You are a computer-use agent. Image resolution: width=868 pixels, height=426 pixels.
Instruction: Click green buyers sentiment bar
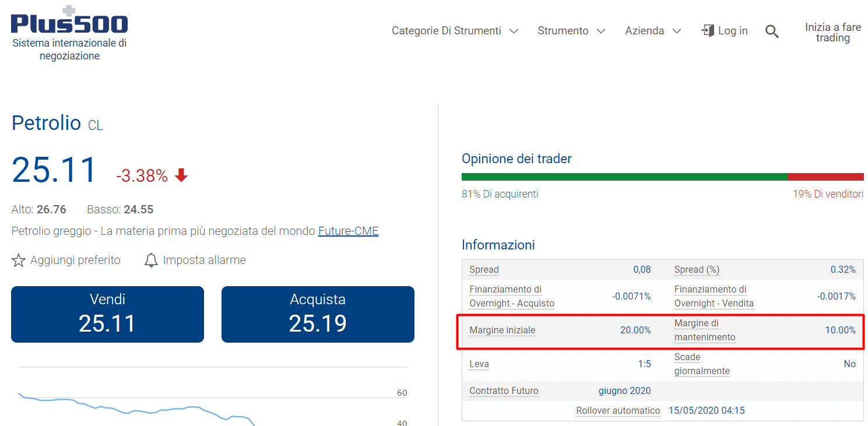624,177
